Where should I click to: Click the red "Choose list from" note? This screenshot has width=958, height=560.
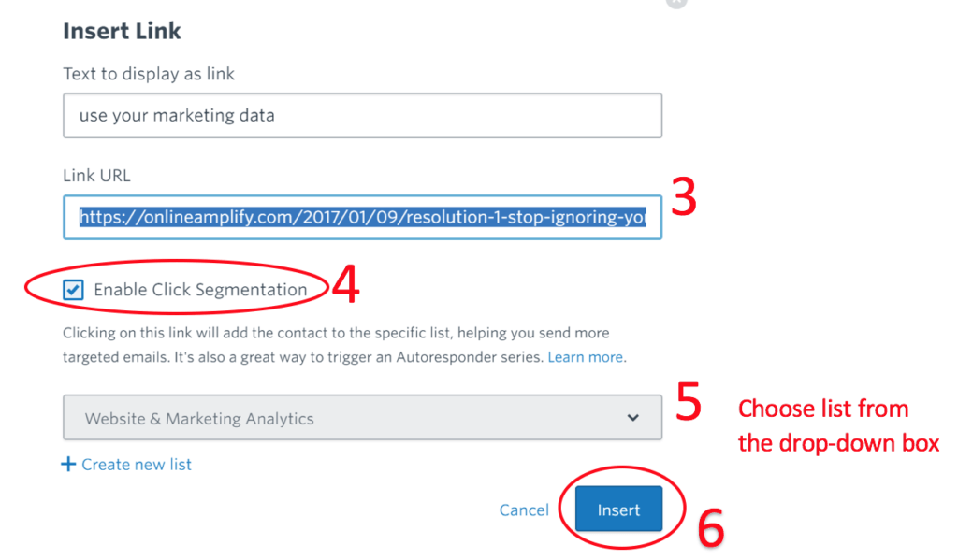pos(823,409)
